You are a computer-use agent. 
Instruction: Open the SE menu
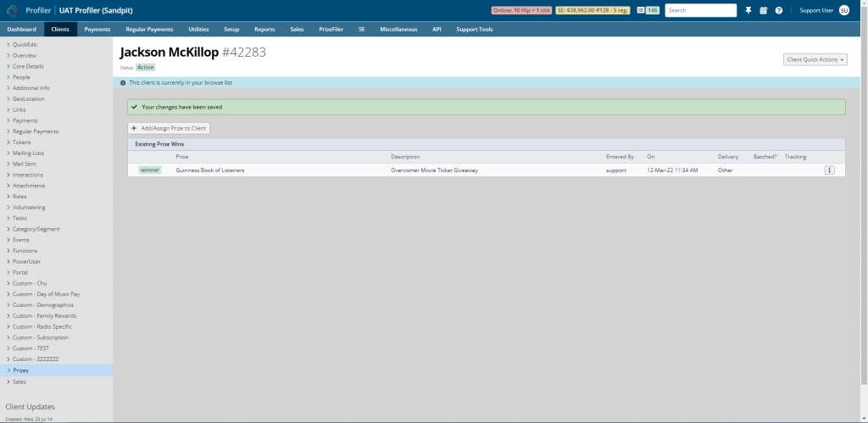[361, 30]
